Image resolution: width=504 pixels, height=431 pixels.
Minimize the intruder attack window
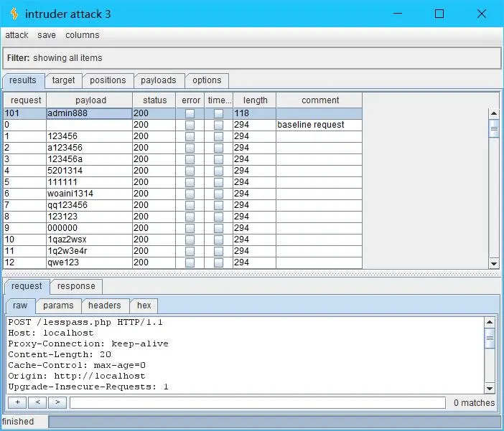[x=398, y=14]
